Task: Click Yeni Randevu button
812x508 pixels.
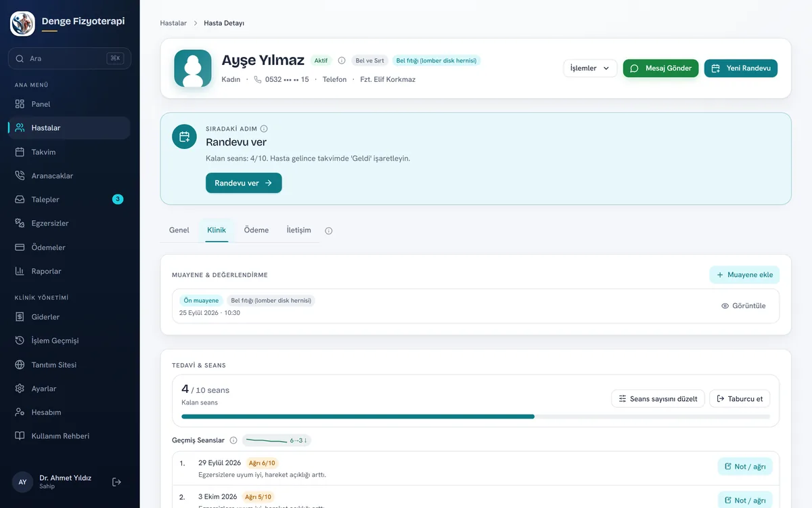Action: point(741,68)
